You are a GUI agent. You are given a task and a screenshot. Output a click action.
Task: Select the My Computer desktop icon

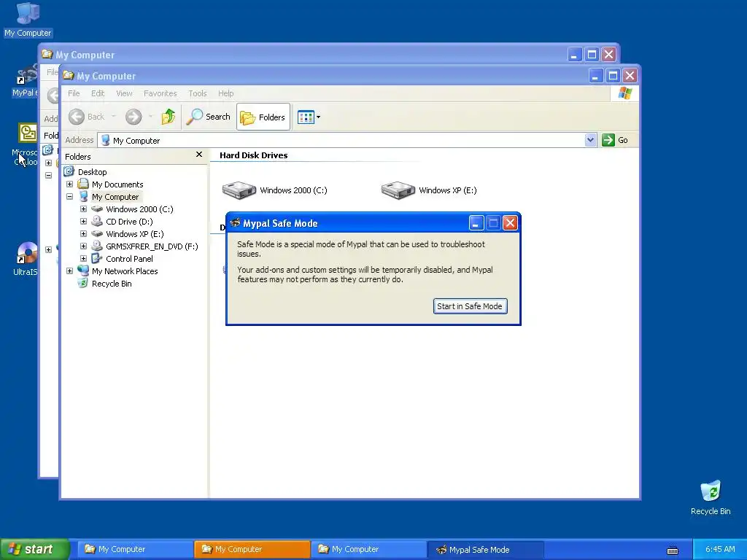28,19
